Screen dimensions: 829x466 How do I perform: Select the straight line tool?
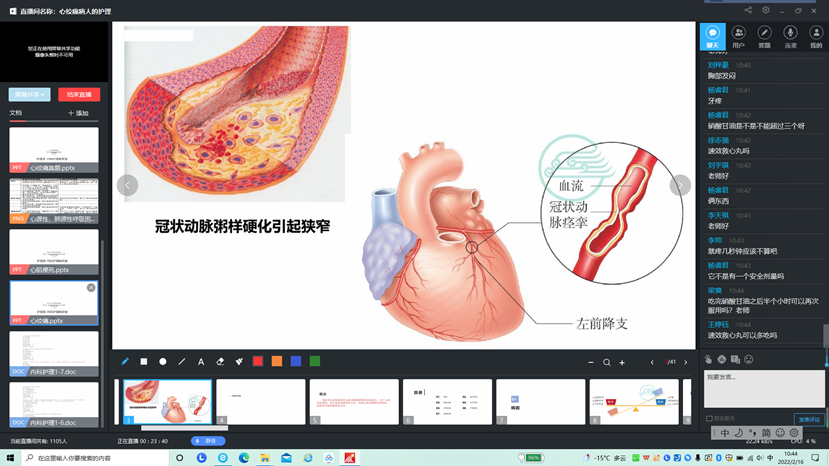coord(182,362)
